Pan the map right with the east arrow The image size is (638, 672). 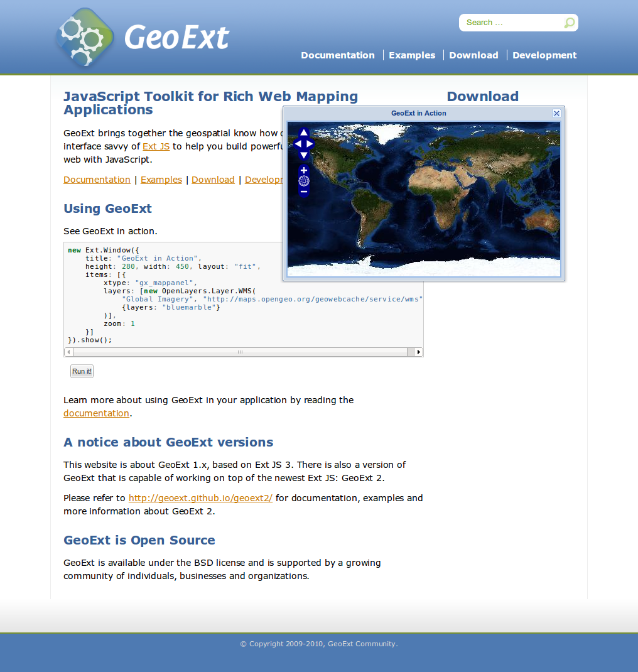(x=310, y=144)
